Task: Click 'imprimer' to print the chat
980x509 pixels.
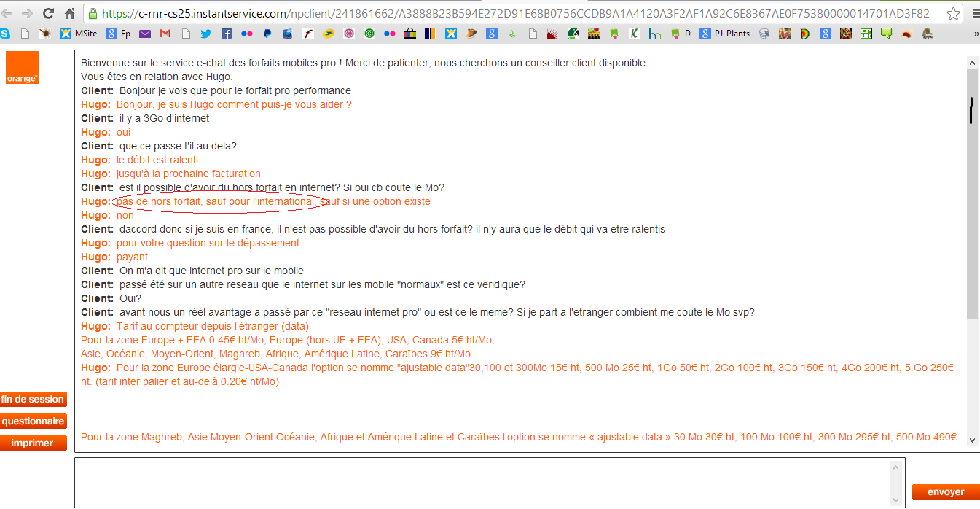Action: 33,443
